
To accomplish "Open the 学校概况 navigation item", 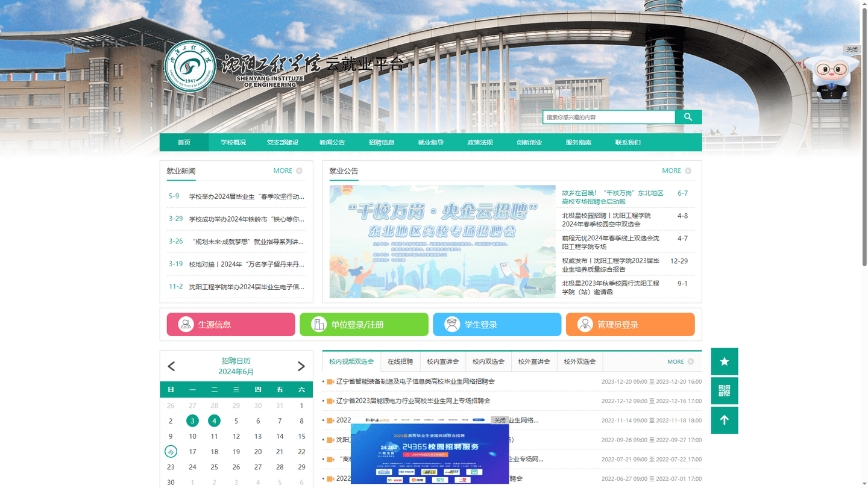I will pyautogui.click(x=233, y=142).
